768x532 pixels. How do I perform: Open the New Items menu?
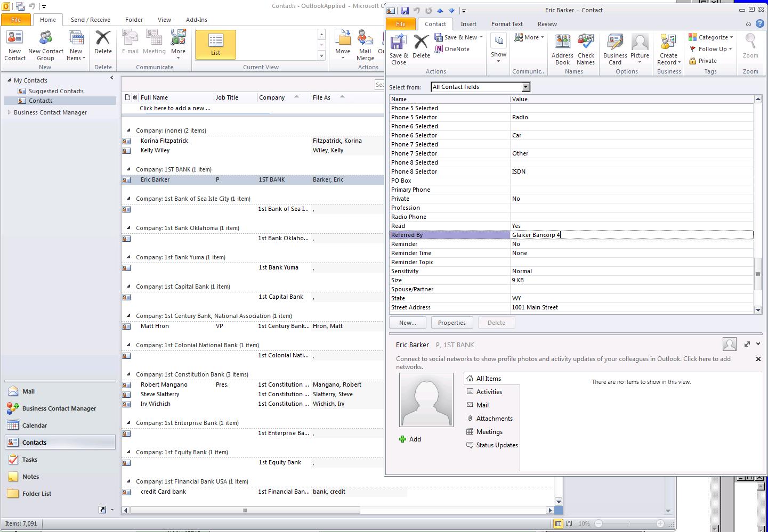pos(76,45)
